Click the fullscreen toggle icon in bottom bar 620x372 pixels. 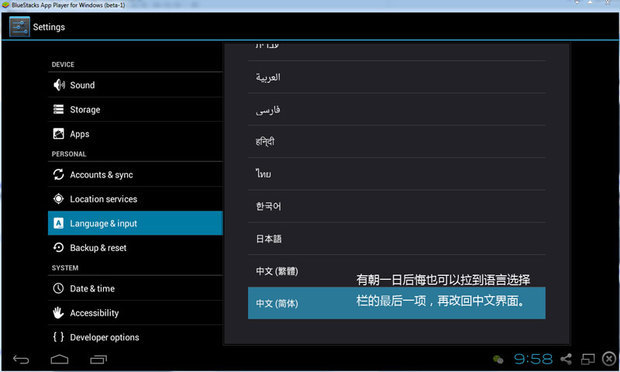pos(588,359)
